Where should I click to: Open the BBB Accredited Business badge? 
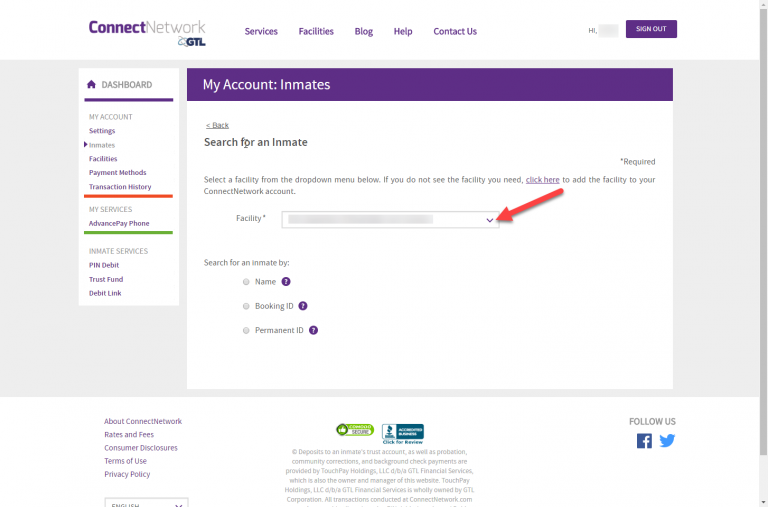coord(403,434)
